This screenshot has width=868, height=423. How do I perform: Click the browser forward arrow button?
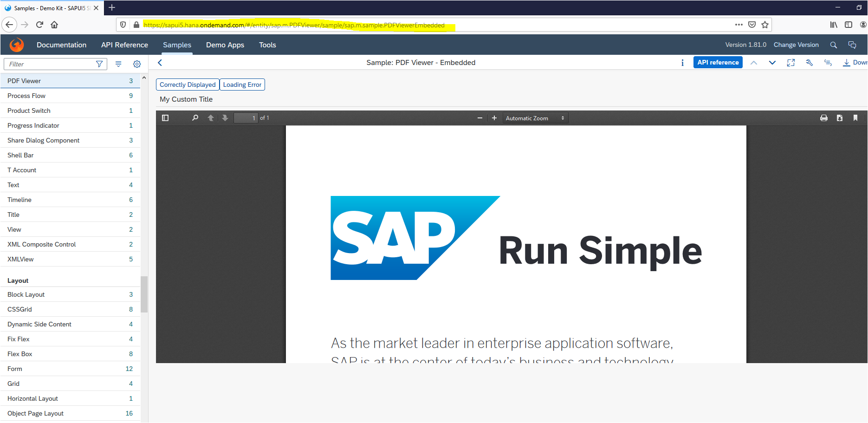(x=25, y=25)
